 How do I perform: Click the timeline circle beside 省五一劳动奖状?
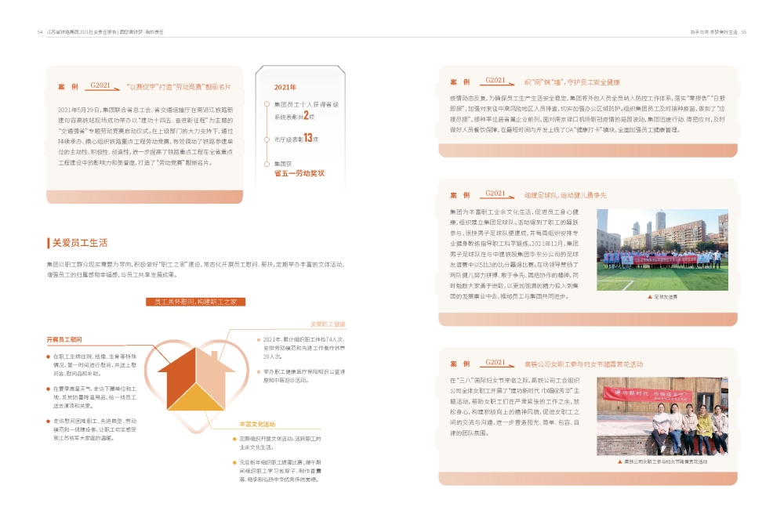[266, 165]
